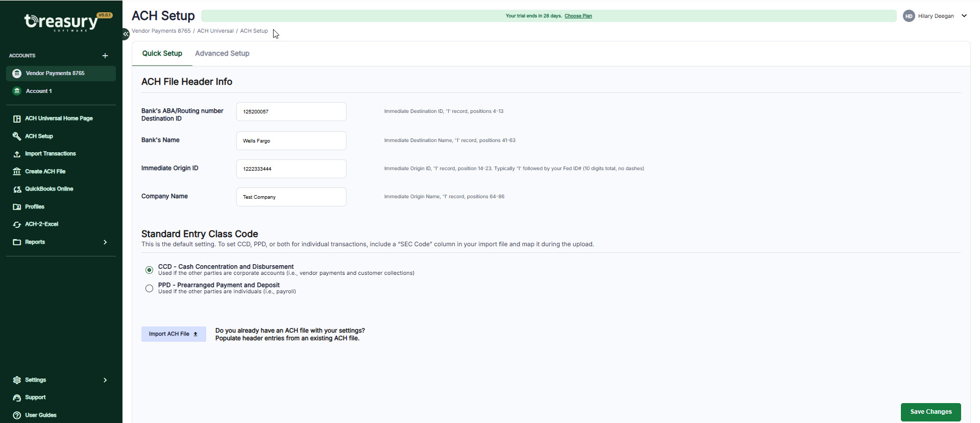The height and width of the screenshot is (423, 980).
Task: Open User Guides in sidebar
Action: [x=40, y=415]
